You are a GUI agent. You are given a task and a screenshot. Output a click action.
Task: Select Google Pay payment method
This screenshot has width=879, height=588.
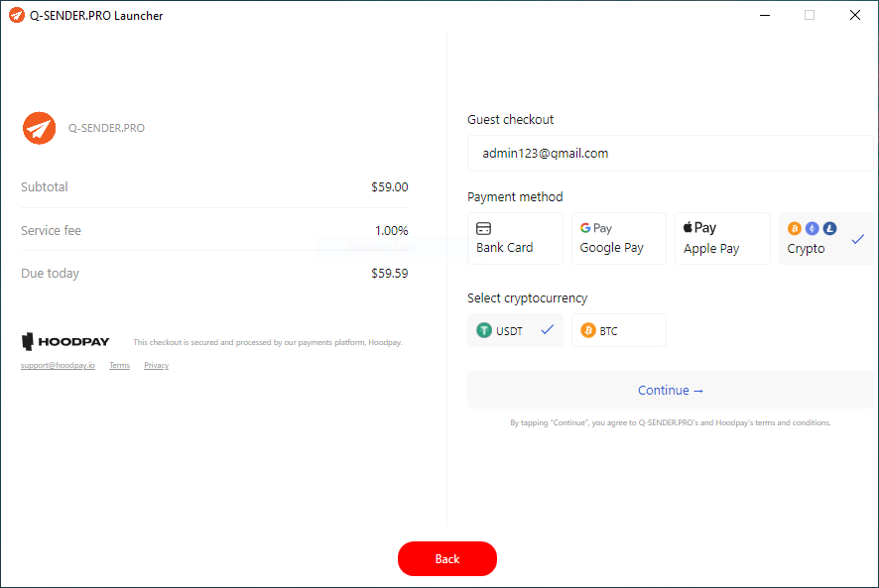coord(619,238)
